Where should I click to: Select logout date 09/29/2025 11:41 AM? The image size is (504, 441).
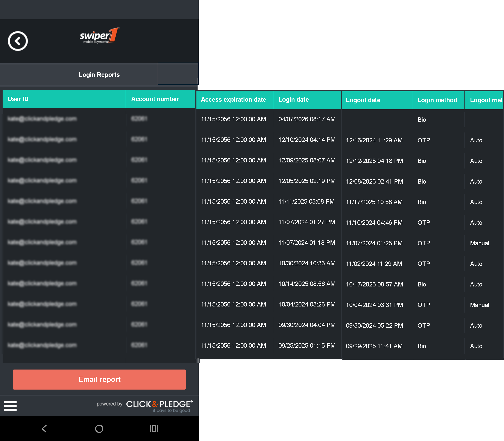tap(374, 346)
